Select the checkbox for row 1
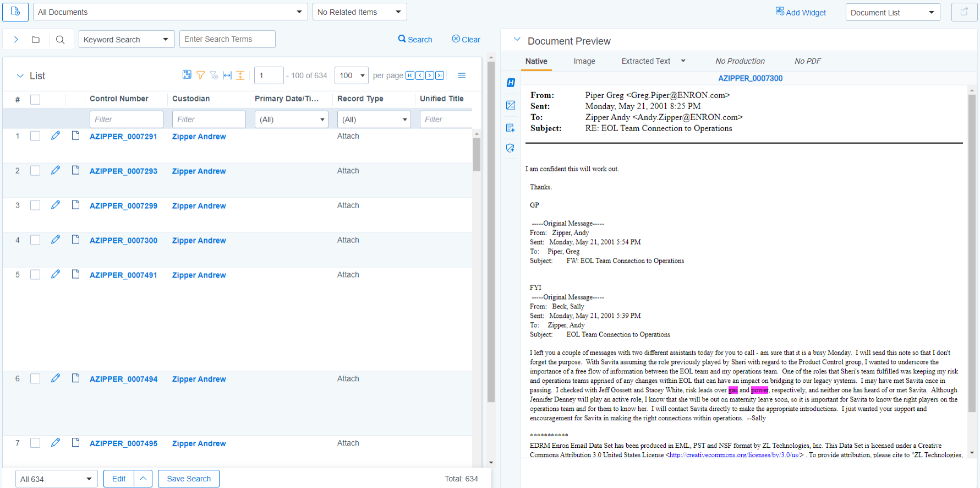980x488 pixels. 35,136
